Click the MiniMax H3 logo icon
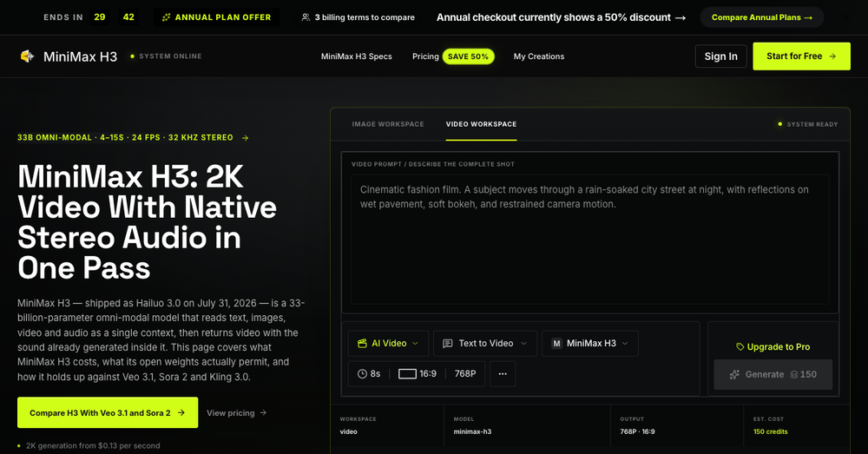 point(27,56)
